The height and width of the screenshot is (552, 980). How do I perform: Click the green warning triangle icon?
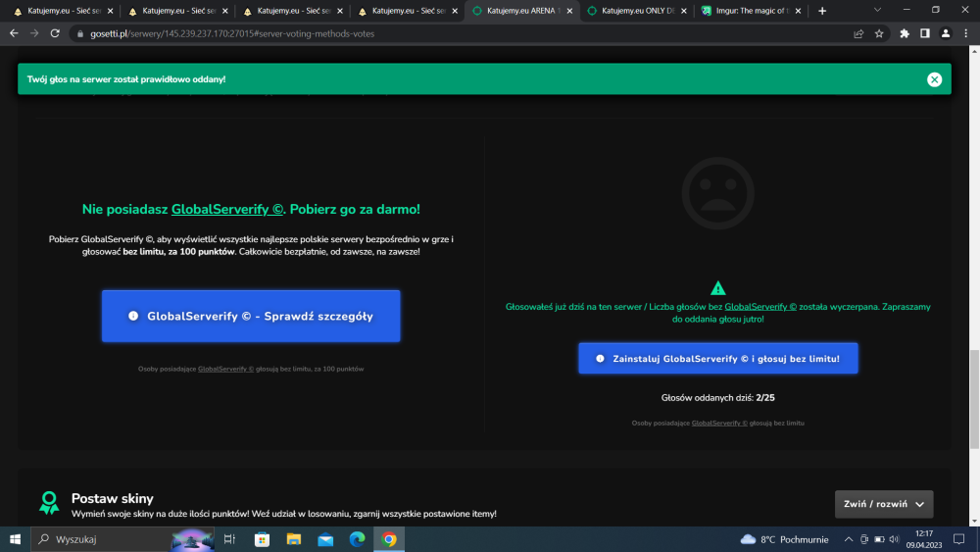click(717, 288)
